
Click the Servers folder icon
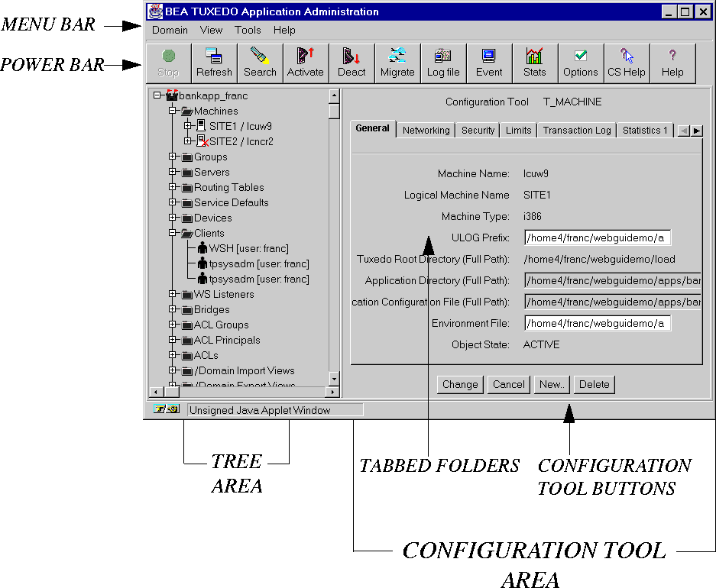point(186,173)
